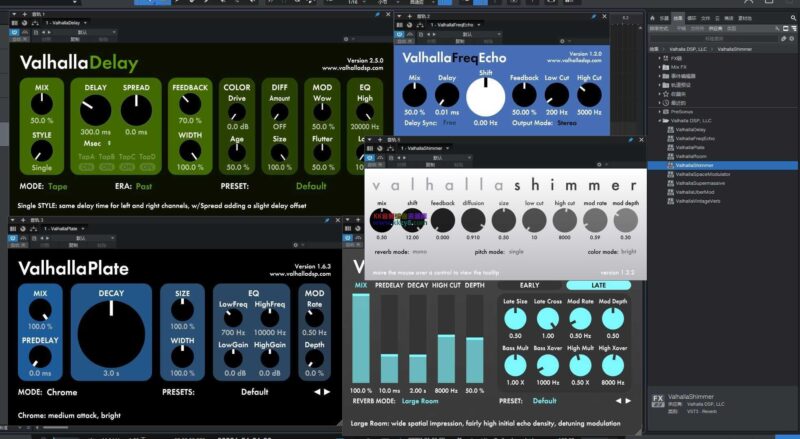
Task: Click the Stereo output mode in ValhallaFreqEcho
Action: [x=567, y=123]
